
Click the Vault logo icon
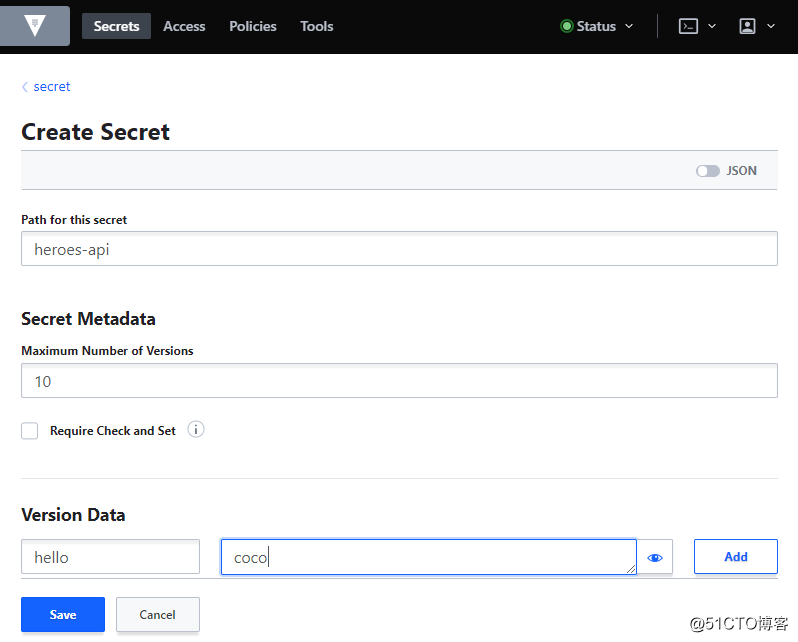(x=35, y=25)
